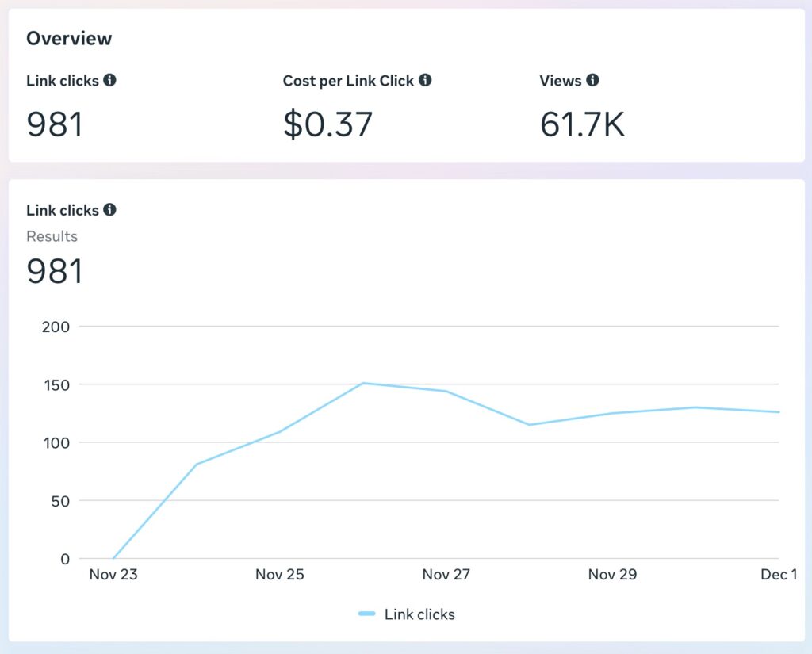812x654 pixels.
Task: Click the chart line's zero point at Nov 23
Action: (x=113, y=558)
